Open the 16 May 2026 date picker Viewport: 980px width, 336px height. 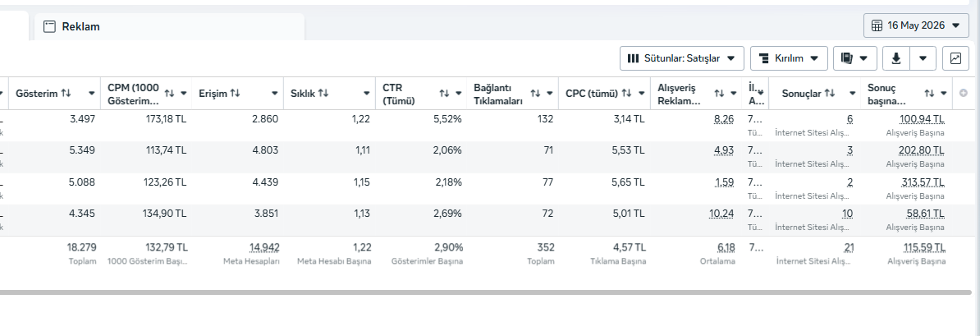pos(916,25)
